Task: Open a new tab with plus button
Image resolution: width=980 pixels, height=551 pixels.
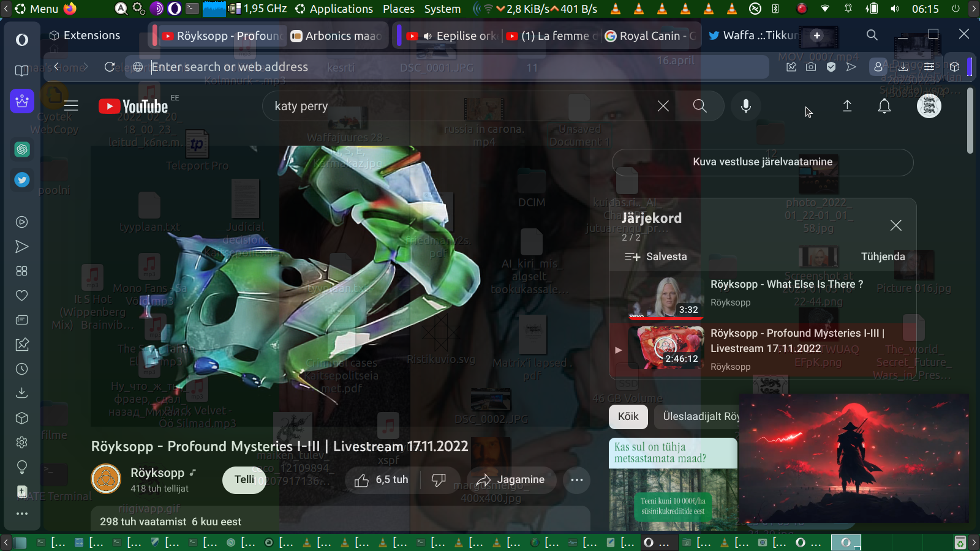Action: [x=816, y=36]
